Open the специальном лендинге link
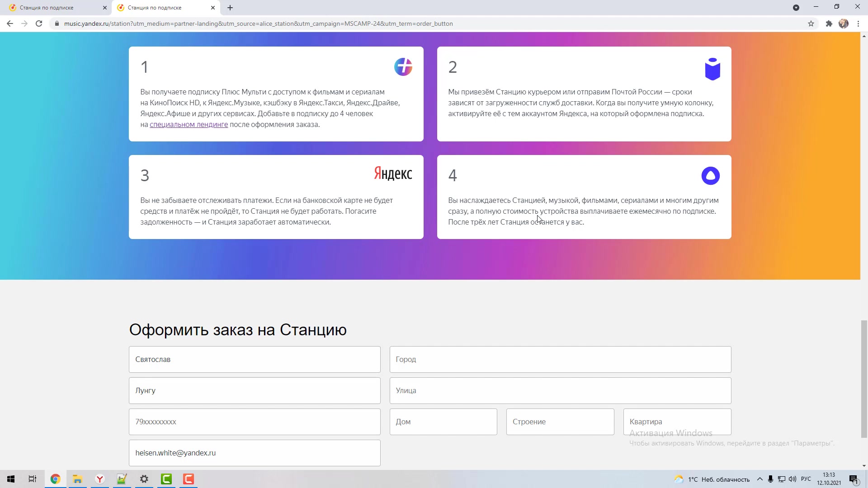Viewport: 868px width, 488px height. point(189,125)
